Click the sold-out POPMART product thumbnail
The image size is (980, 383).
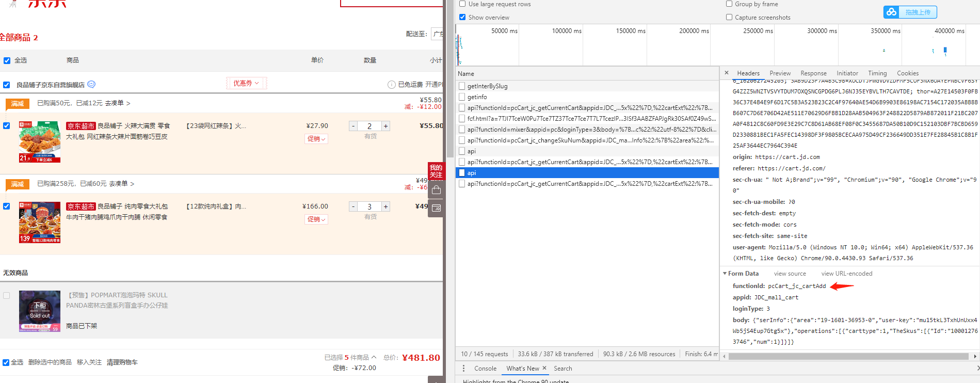(40, 311)
